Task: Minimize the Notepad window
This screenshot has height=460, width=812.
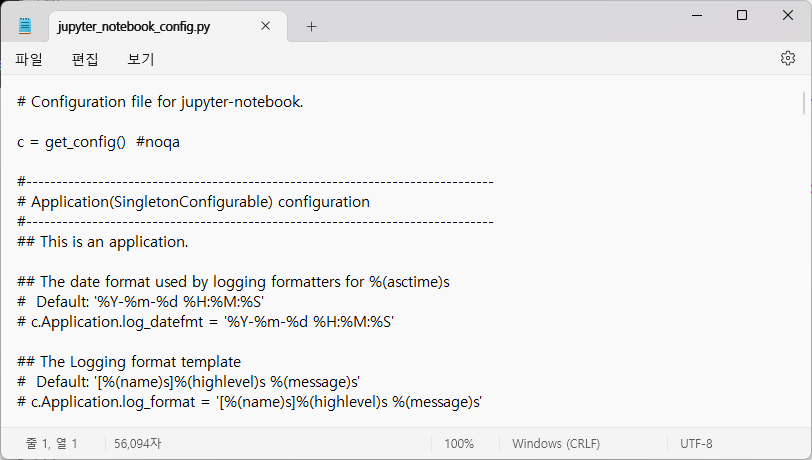Action: 697,15
